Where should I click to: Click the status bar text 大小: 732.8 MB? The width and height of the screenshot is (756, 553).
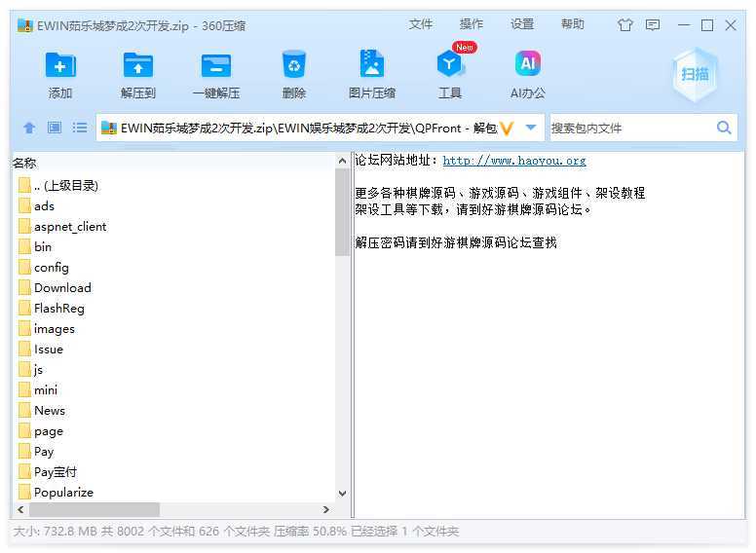coord(56,532)
